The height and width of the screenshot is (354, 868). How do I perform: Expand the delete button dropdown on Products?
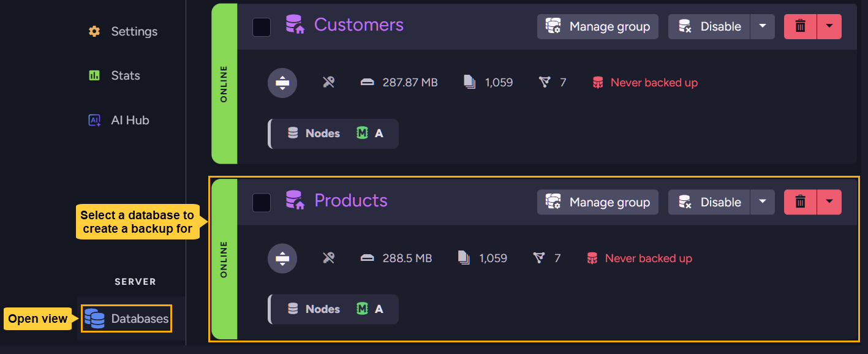[830, 201]
